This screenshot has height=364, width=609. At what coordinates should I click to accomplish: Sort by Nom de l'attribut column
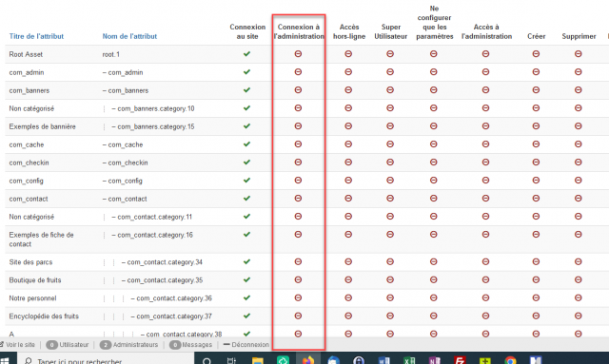pos(129,36)
